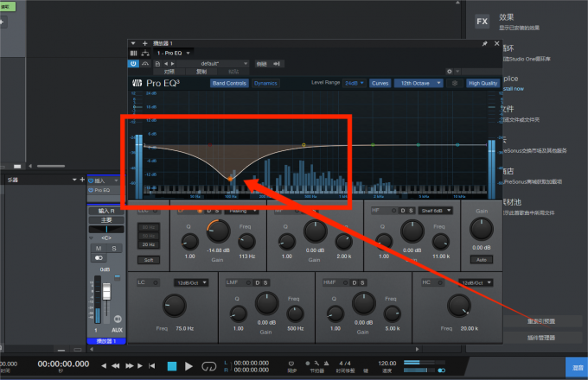
Task: Click the LF band Gain knob
Action: click(x=218, y=231)
